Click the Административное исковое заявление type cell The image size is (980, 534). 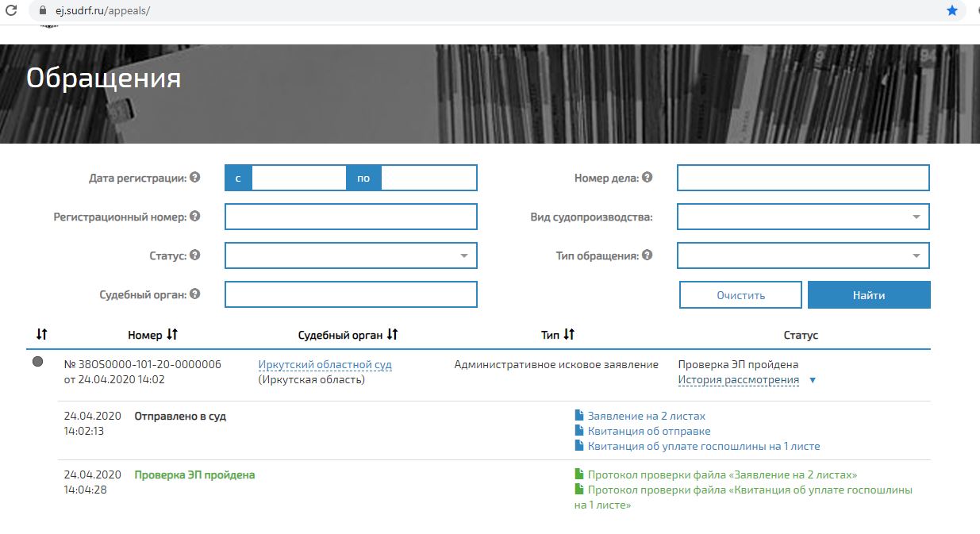[x=556, y=365]
